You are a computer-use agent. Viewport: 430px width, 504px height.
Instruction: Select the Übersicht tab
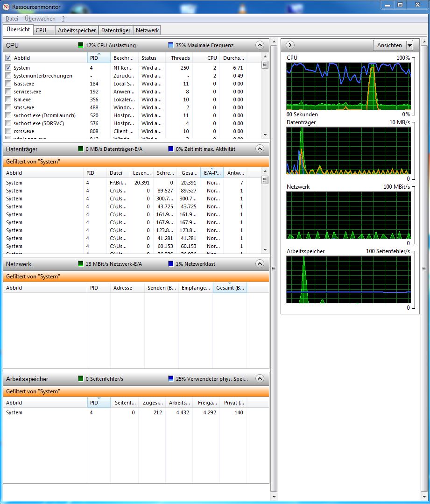18,29
